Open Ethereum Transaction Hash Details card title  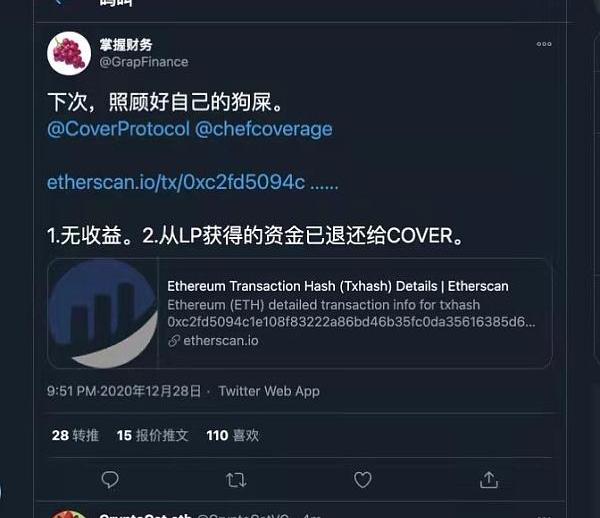338,286
